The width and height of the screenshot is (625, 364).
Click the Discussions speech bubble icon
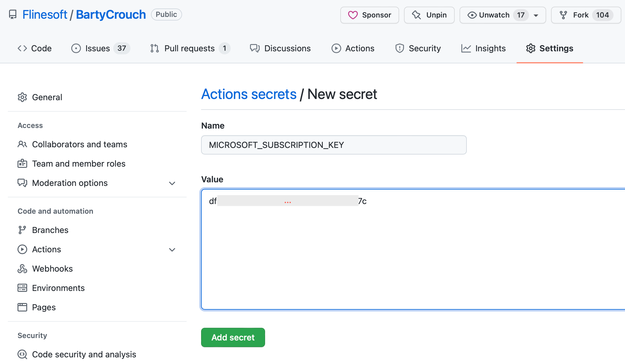pyautogui.click(x=255, y=48)
